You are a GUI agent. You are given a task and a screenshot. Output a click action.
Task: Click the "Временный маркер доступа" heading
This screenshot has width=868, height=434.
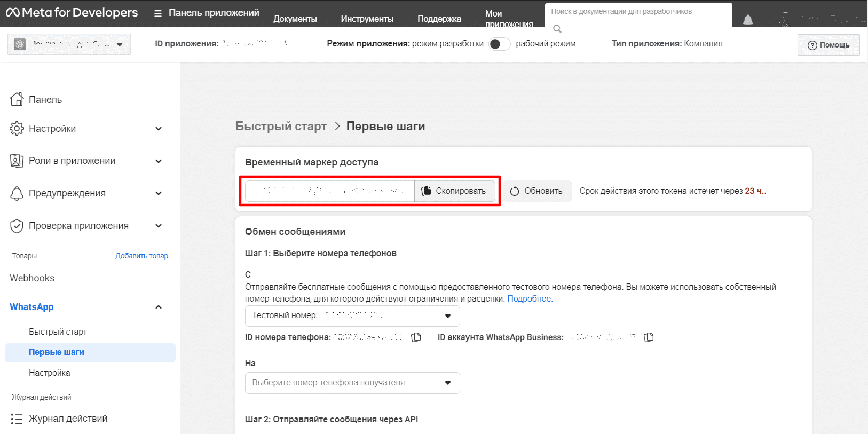312,162
